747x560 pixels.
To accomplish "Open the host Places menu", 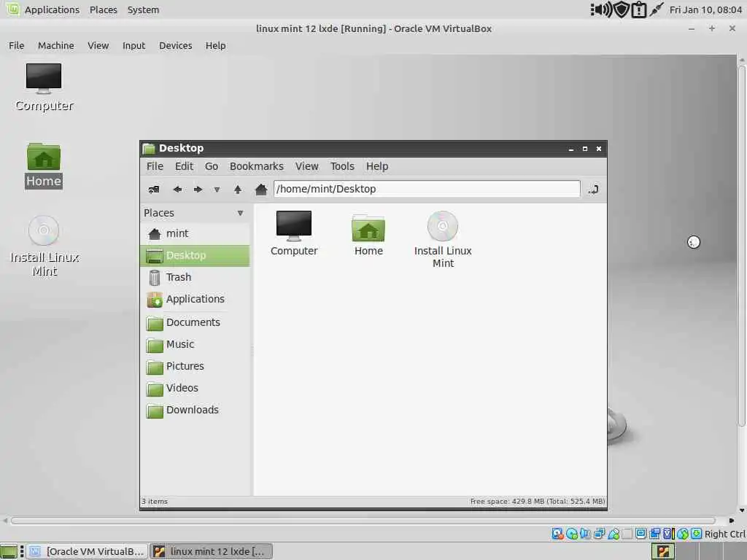I will [x=104, y=9].
